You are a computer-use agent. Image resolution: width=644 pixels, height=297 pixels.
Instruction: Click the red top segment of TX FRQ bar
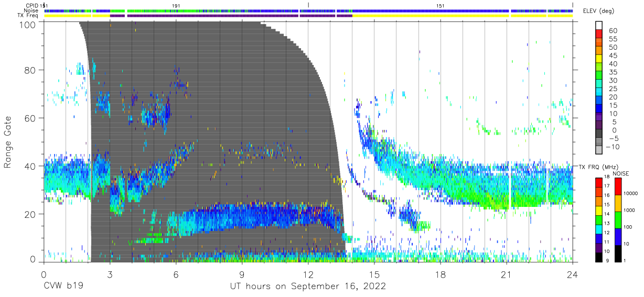point(600,182)
